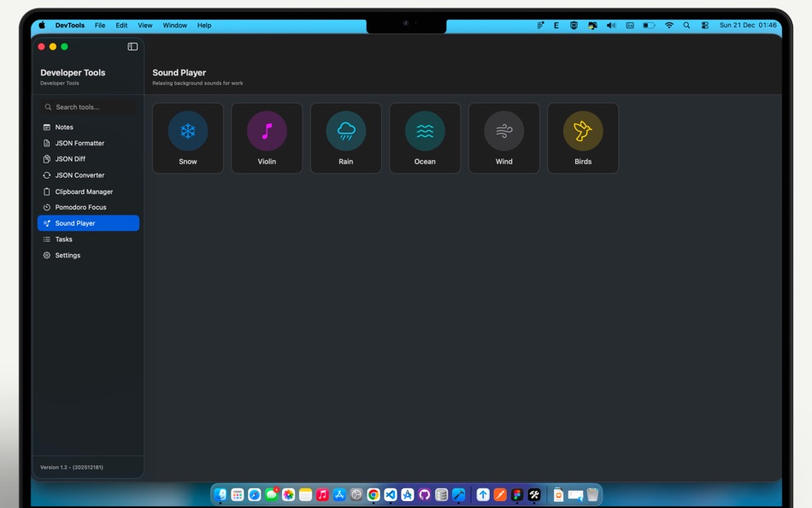Screen dimensions: 812x508
Task: Go to the Settings section
Action: (x=69, y=255)
